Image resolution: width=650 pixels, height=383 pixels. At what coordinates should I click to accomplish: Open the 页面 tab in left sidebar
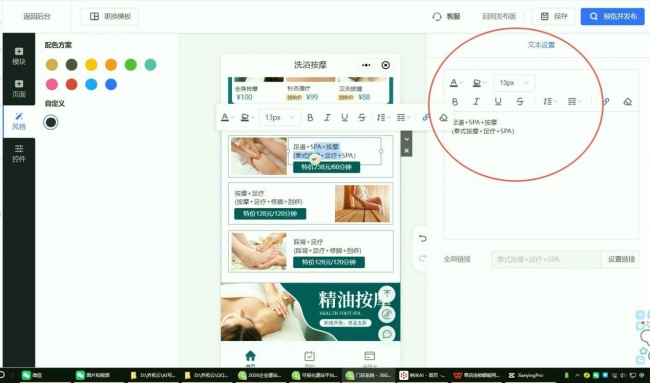point(19,88)
